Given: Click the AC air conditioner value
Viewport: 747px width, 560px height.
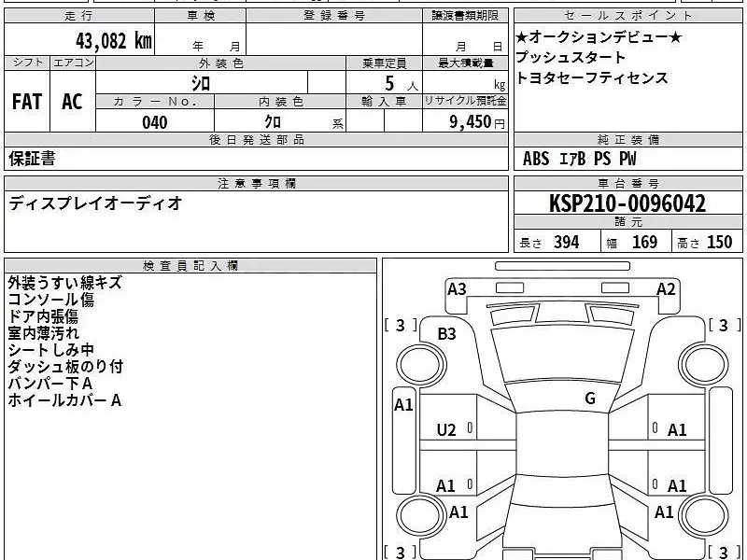Looking at the screenshot, I should [72, 102].
